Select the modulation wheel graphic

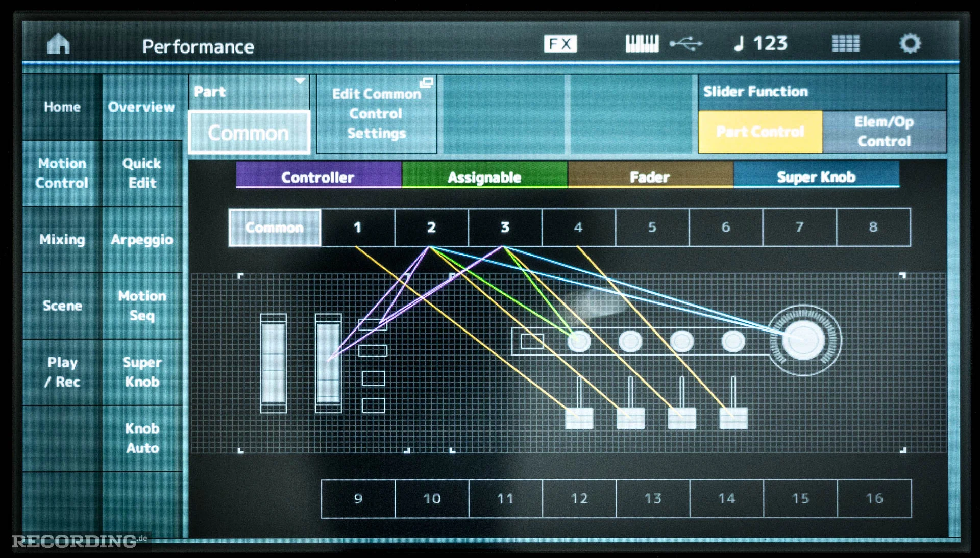(328, 363)
